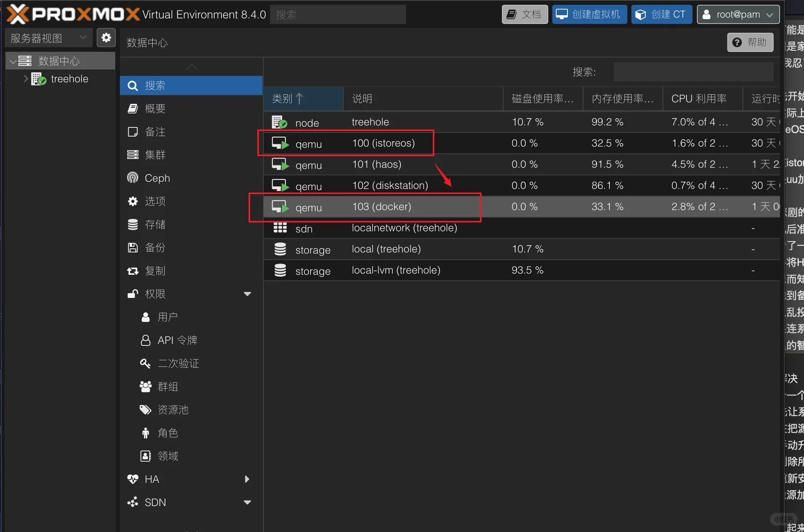Open the 领域 realms menu item
This screenshot has height=532, width=804.
191,456
